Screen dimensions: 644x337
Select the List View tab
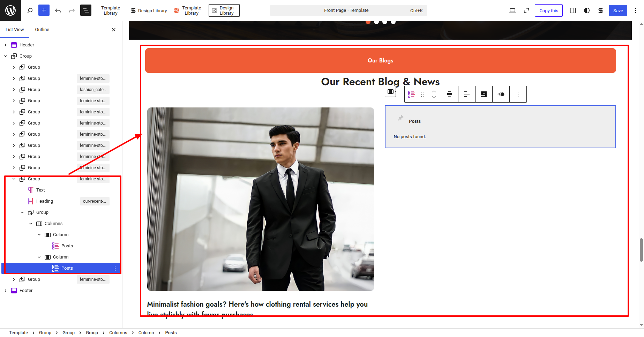point(15,30)
